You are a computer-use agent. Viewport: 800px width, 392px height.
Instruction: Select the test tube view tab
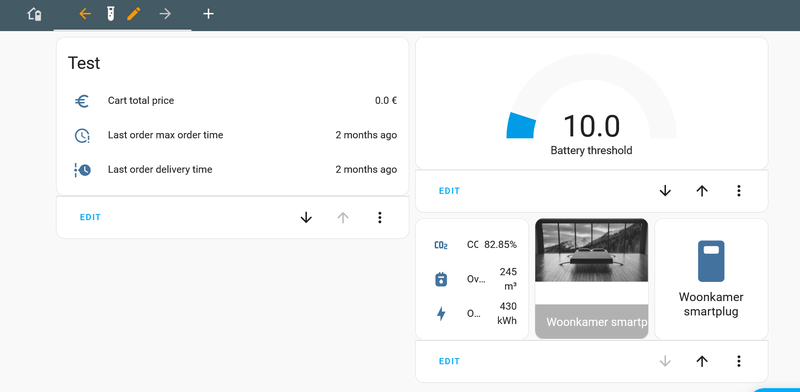tap(110, 14)
